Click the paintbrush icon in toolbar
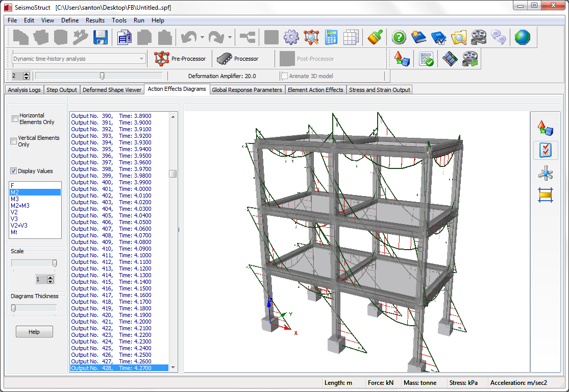This screenshot has width=569, height=392. point(375,37)
